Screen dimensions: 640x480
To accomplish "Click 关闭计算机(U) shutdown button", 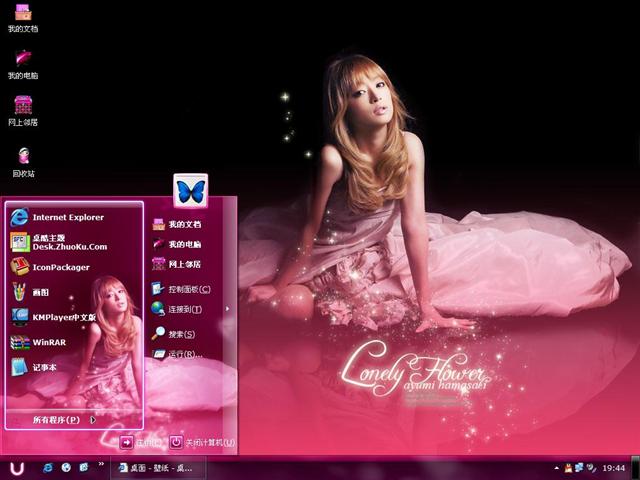I will coord(202,442).
